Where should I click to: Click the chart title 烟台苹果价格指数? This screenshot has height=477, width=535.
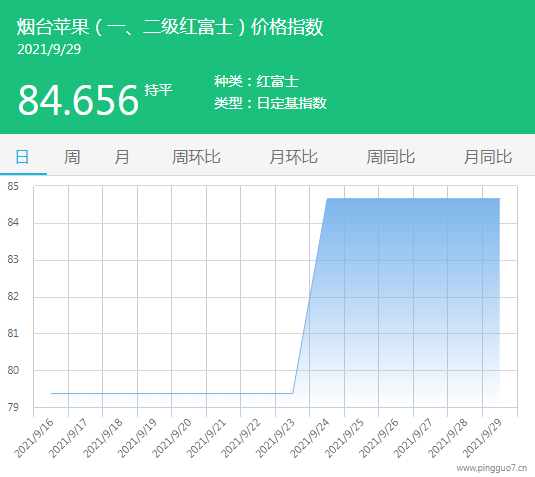170,27
